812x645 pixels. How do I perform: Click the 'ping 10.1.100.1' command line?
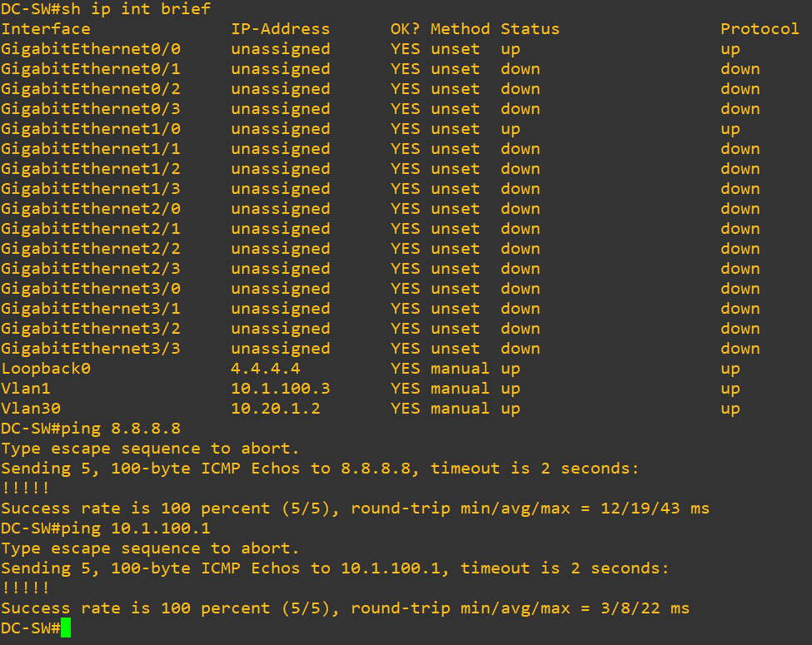click(x=135, y=528)
